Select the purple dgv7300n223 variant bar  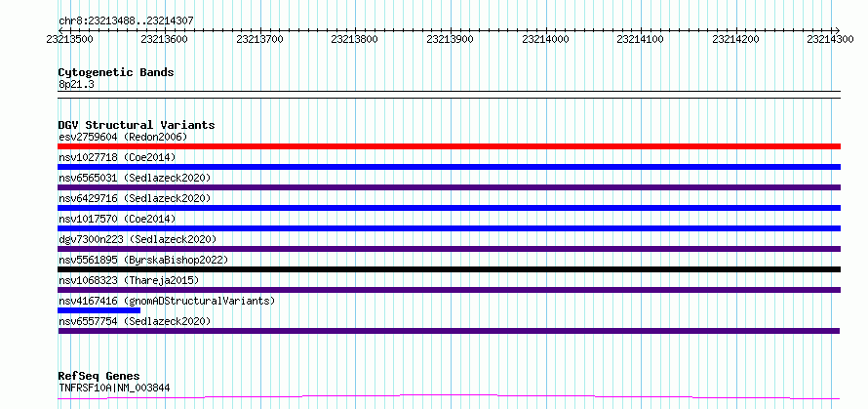tap(449, 249)
